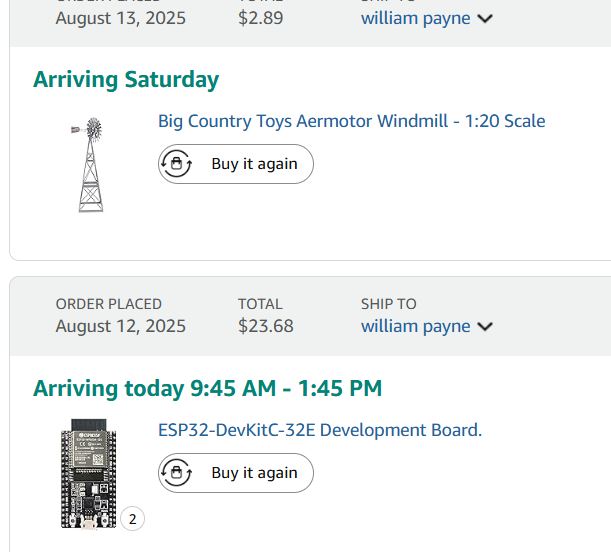Click the "SHIP TO" label on the August 12 order
Screen dimensions: 611x552
coord(389,304)
